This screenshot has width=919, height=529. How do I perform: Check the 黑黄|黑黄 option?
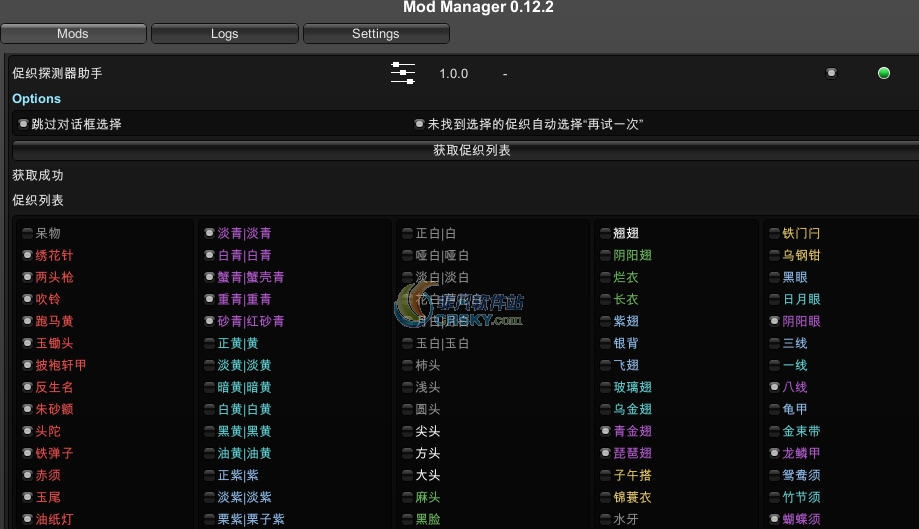(x=209, y=431)
